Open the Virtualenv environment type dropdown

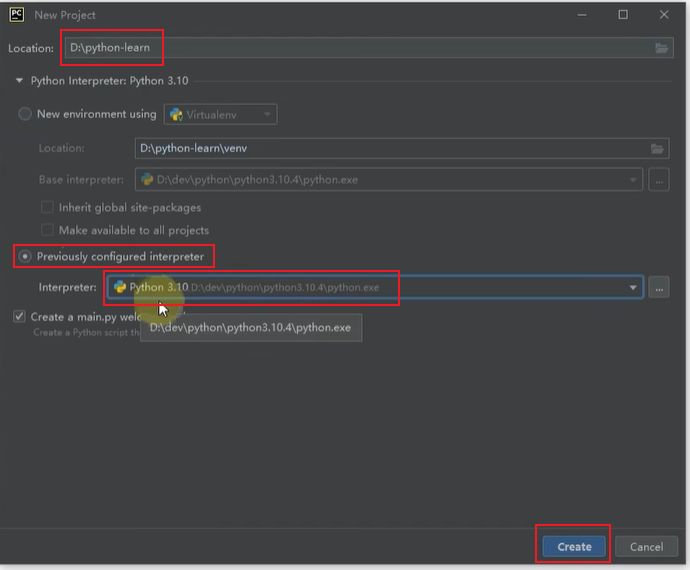[267, 115]
